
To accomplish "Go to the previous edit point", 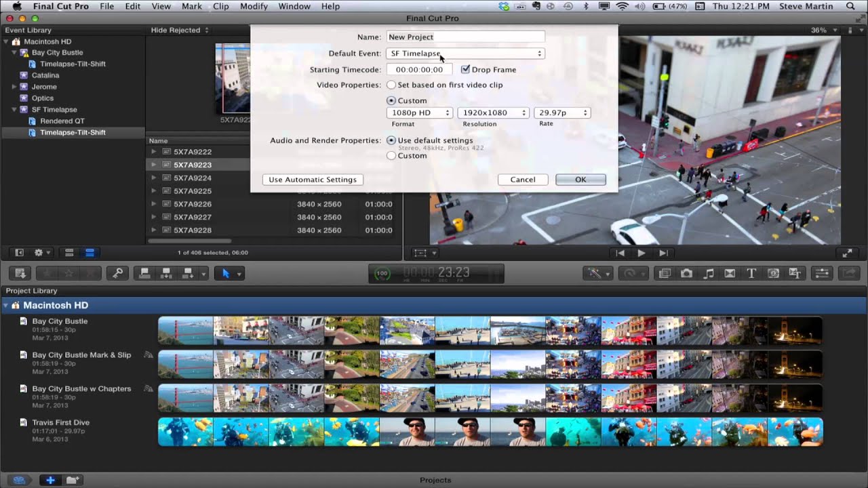I will point(620,253).
